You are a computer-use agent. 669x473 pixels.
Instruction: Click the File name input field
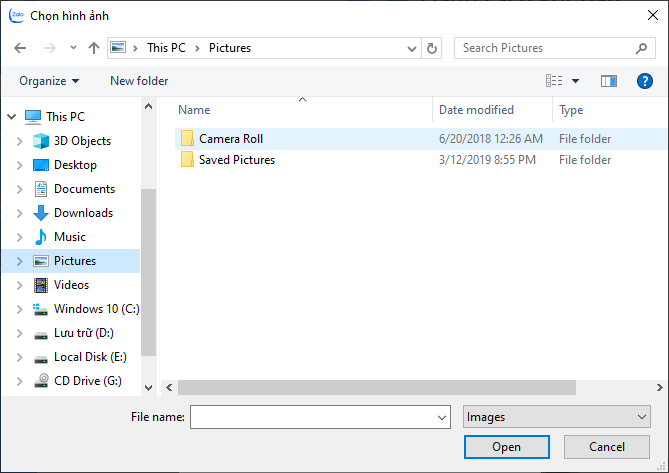pos(312,417)
